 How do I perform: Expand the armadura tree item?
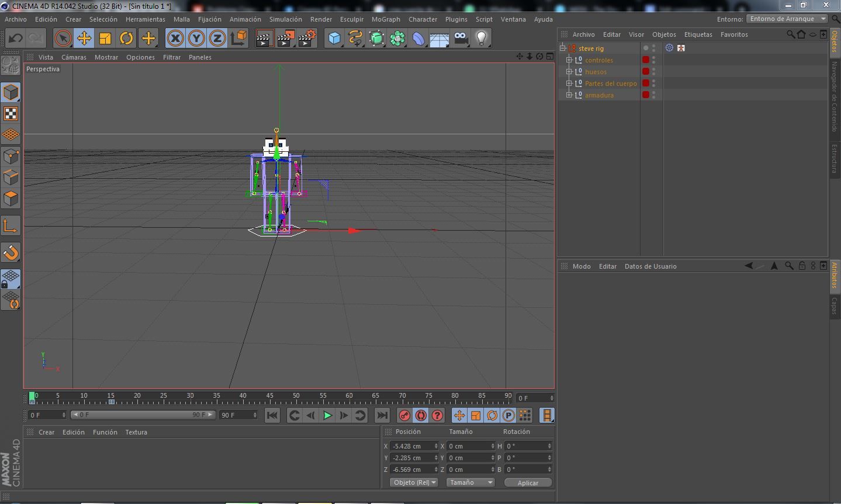(x=569, y=95)
